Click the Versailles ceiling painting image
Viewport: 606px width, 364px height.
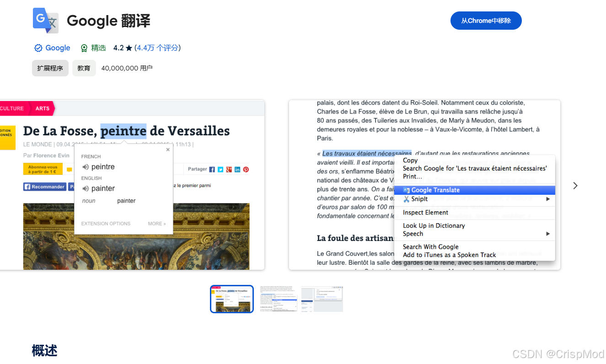[x=136, y=236]
